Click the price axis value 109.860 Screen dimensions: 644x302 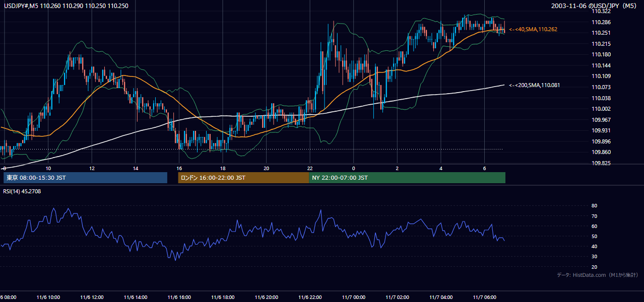[x=602, y=152]
